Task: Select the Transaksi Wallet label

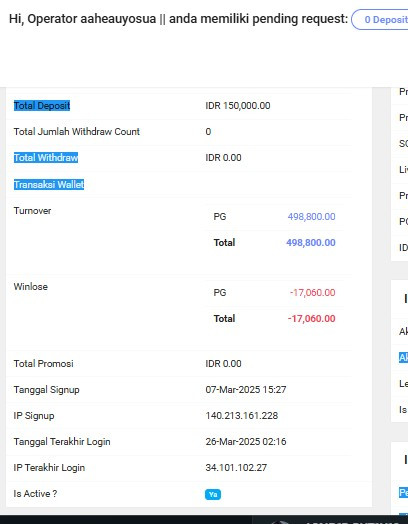Action: click(49, 184)
